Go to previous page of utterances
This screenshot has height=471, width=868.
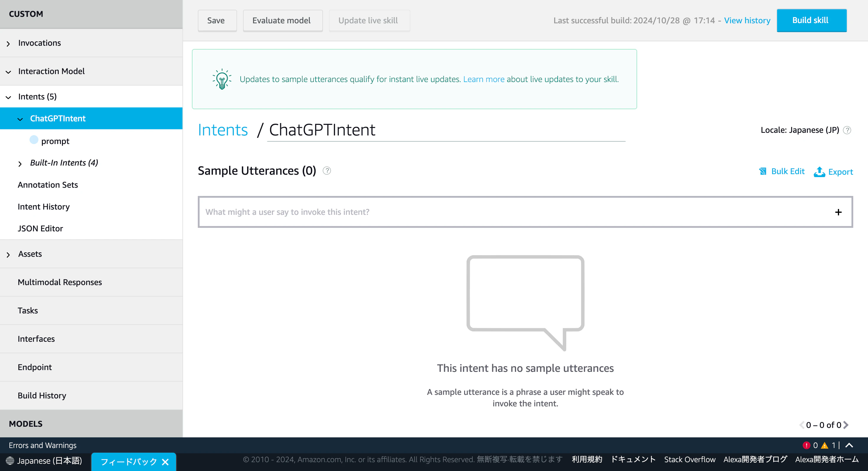tap(802, 425)
